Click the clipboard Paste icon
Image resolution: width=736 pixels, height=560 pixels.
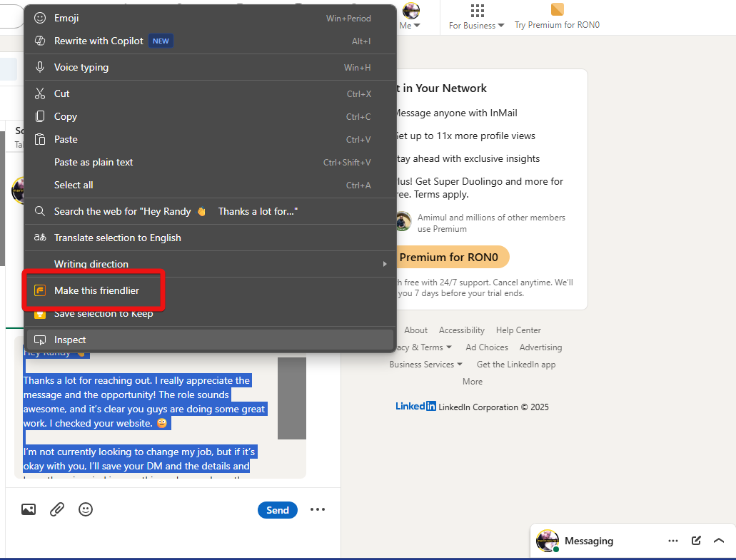point(40,139)
